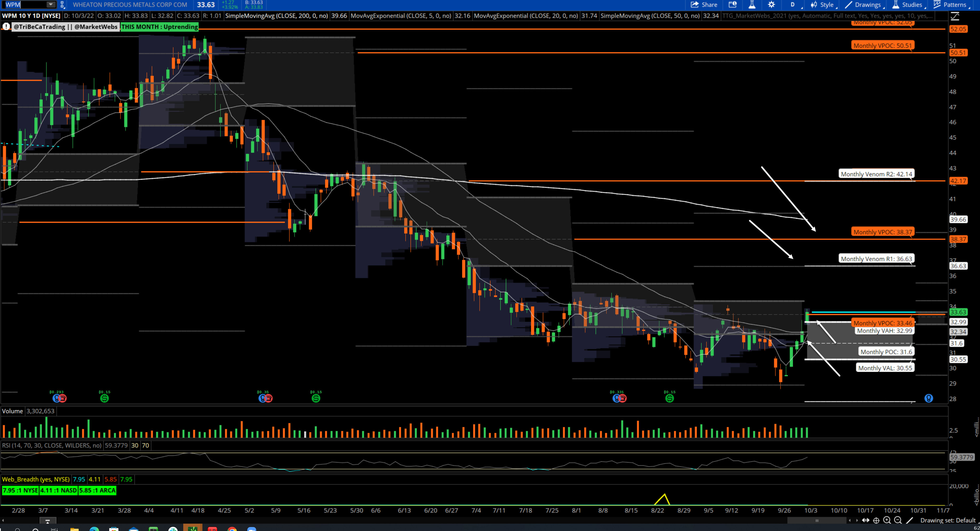The width and height of the screenshot is (980, 531).
Task: Click the Monthly VAH: 32.99 label
Action: tap(884, 331)
